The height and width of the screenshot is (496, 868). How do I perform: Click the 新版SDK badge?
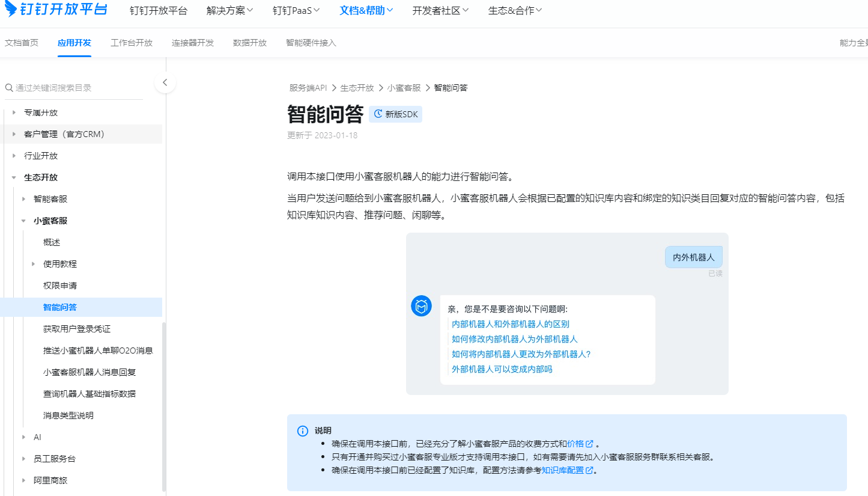click(396, 114)
